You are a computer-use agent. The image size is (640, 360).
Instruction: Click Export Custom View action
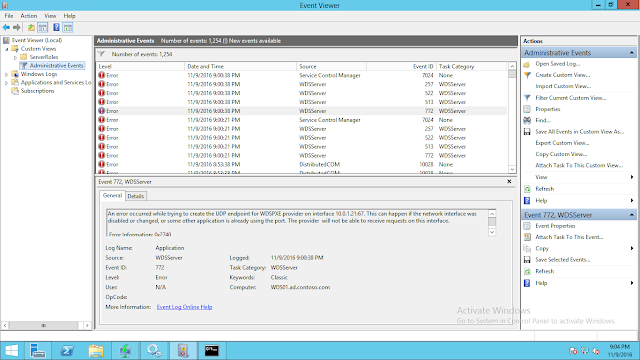tap(562, 143)
